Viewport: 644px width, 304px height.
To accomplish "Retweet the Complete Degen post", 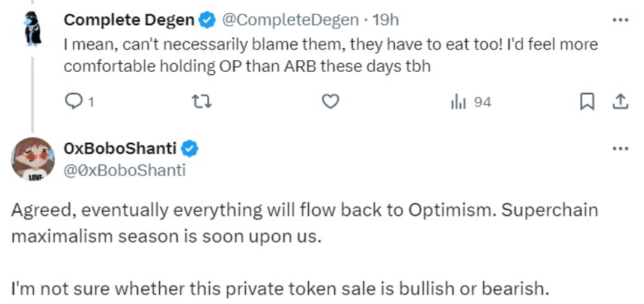I will click(201, 102).
